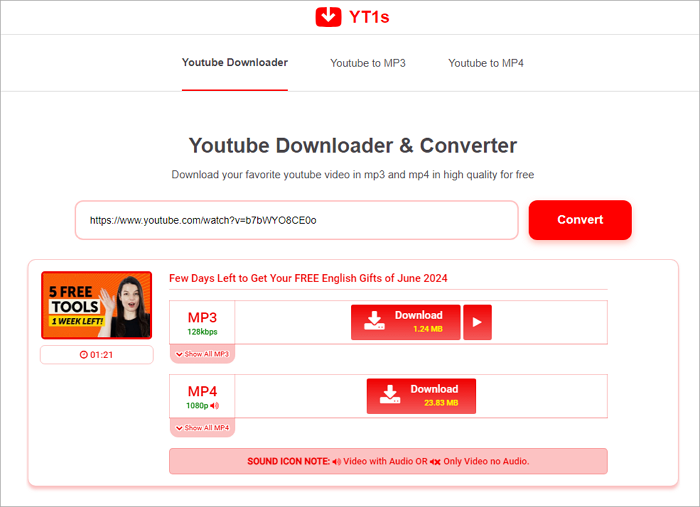Click the Youtube Downloader & Converter heading
This screenshot has height=507, width=700.
[353, 145]
